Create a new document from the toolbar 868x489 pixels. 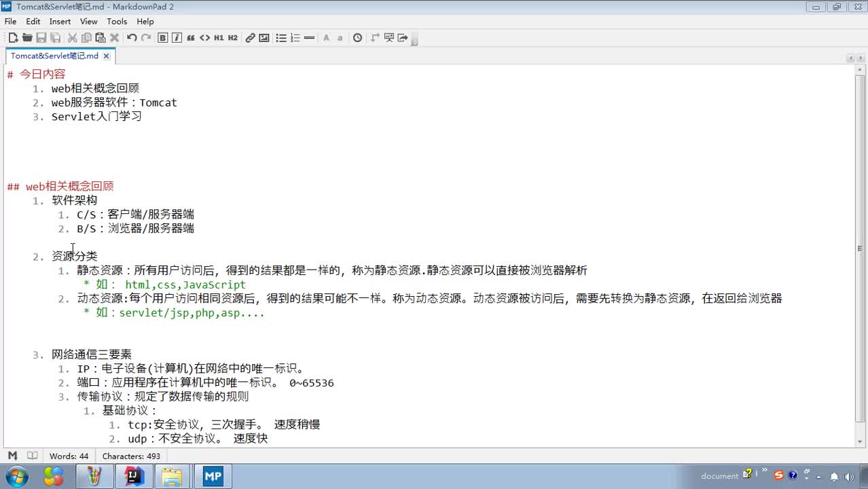pyautogui.click(x=13, y=38)
